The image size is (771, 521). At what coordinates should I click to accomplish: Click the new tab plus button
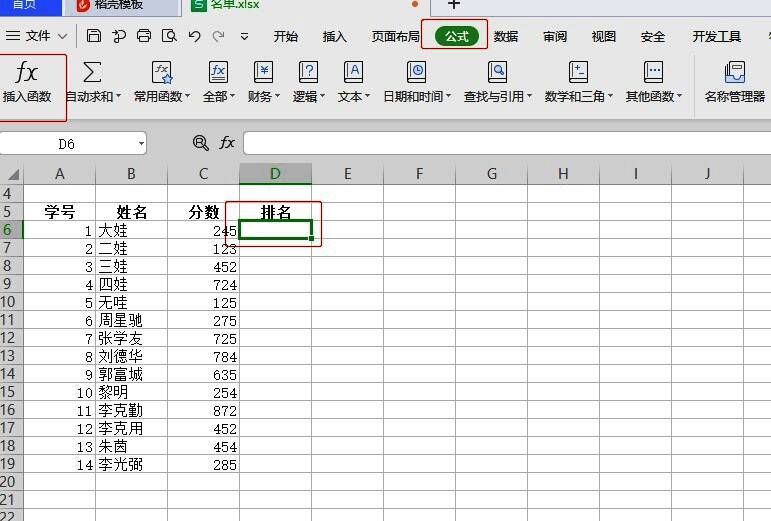[x=454, y=5]
